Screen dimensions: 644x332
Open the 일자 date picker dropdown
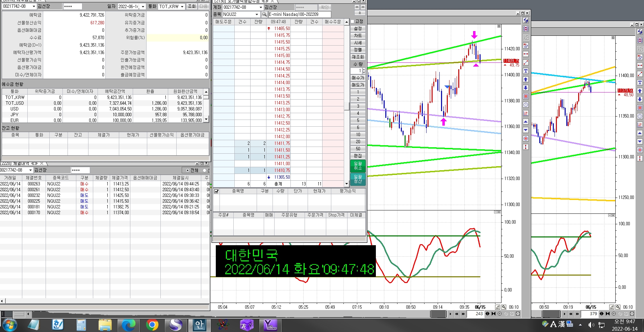[143, 6]
